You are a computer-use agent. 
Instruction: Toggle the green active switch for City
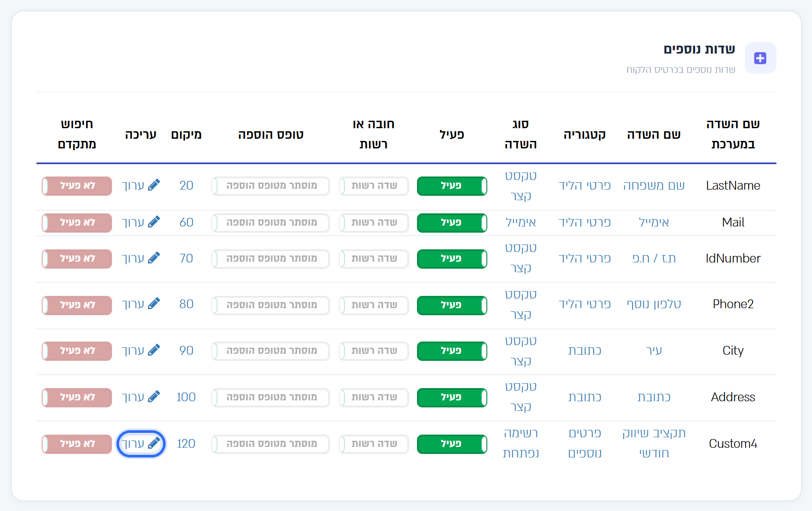point(452,351)
